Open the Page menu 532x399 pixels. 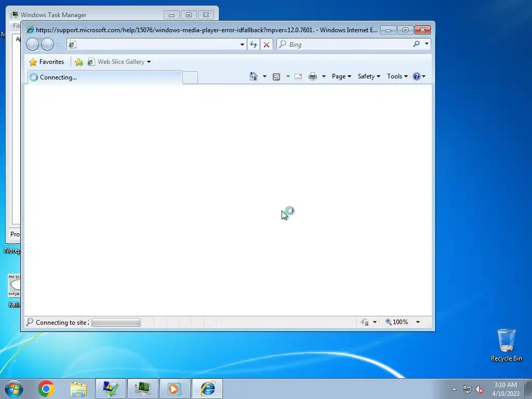click(341, 76)
